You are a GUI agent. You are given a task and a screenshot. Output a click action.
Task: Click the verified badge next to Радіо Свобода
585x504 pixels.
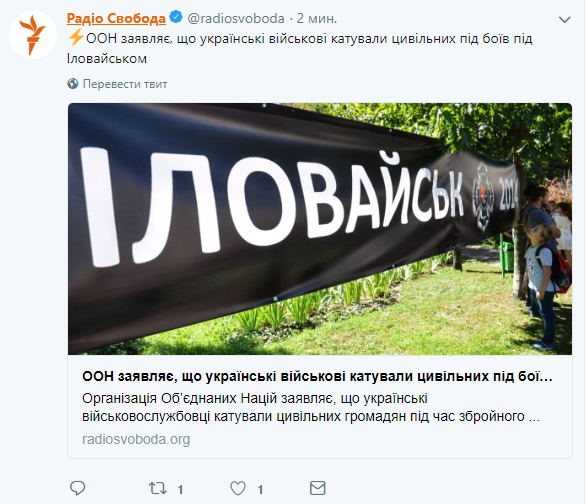pyautogui.click(x=176, y=17)
